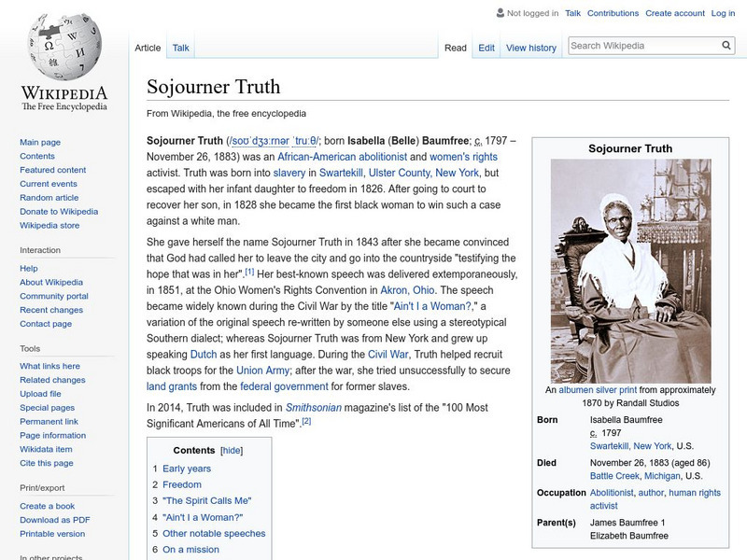The height and width of the screenshot is (560, 747).
Task: Click the Wikipedia globe logo
Action: (x=64, y=47)
